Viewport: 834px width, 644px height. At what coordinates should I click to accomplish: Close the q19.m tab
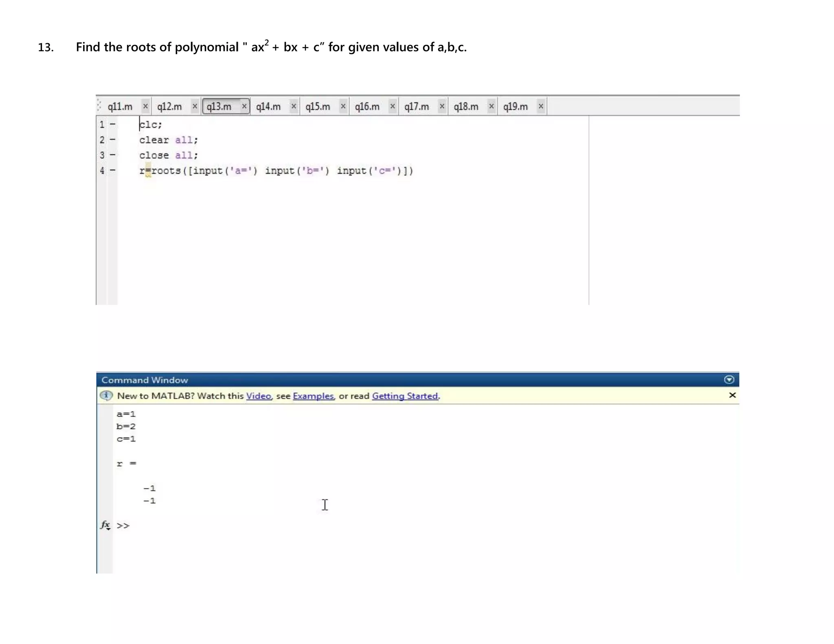tap(541, 106)
